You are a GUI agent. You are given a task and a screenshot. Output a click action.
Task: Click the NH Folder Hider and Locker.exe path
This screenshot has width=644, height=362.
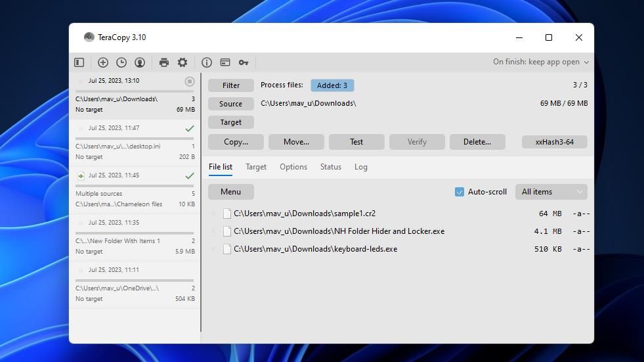339,231
